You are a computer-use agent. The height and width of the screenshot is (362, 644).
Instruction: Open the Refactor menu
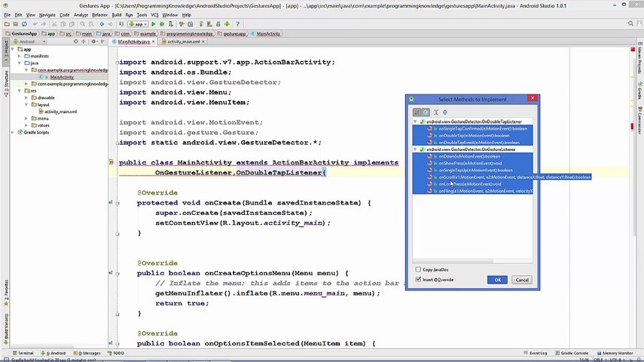(99, 15)
